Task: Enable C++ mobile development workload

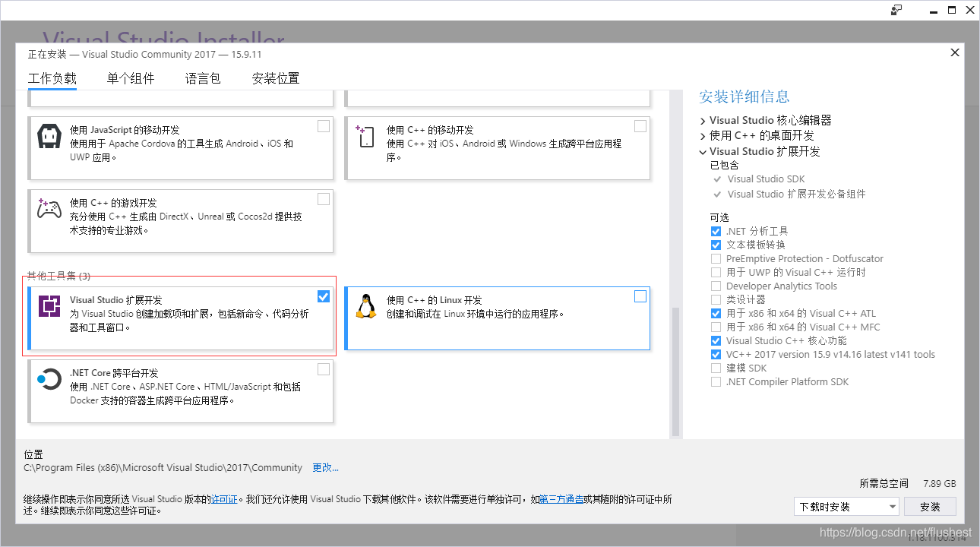Action: [x=640, y=126]
